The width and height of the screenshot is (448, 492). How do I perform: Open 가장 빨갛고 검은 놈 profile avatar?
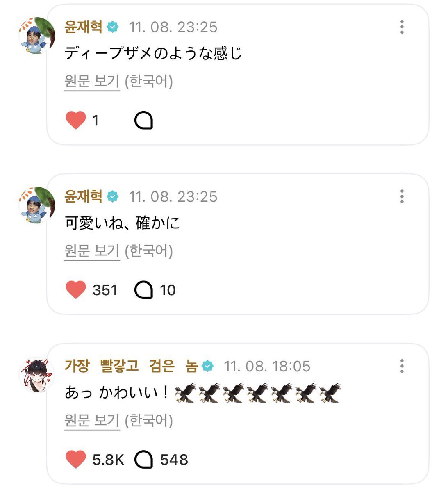pos(37,374)
